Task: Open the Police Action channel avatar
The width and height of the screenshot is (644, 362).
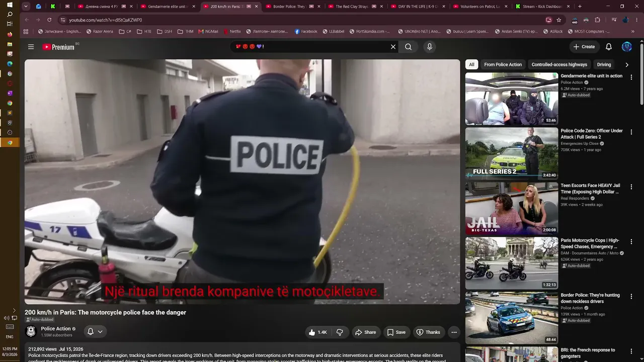Action: tap(31, 332)
